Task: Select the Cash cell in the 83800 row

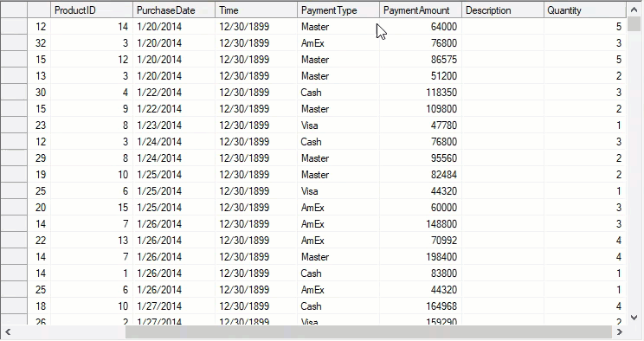Action: (x=338, y=273)
